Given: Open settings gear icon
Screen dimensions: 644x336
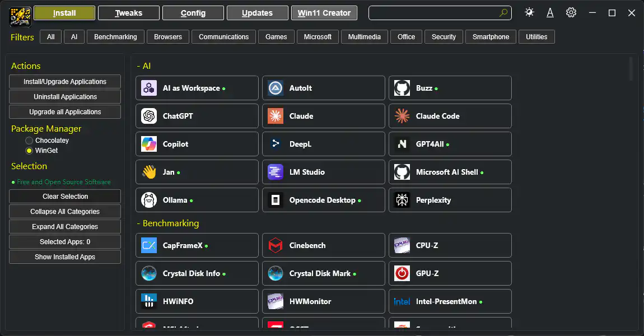Looking at the screenshot, I should click(x=571, y=13).
